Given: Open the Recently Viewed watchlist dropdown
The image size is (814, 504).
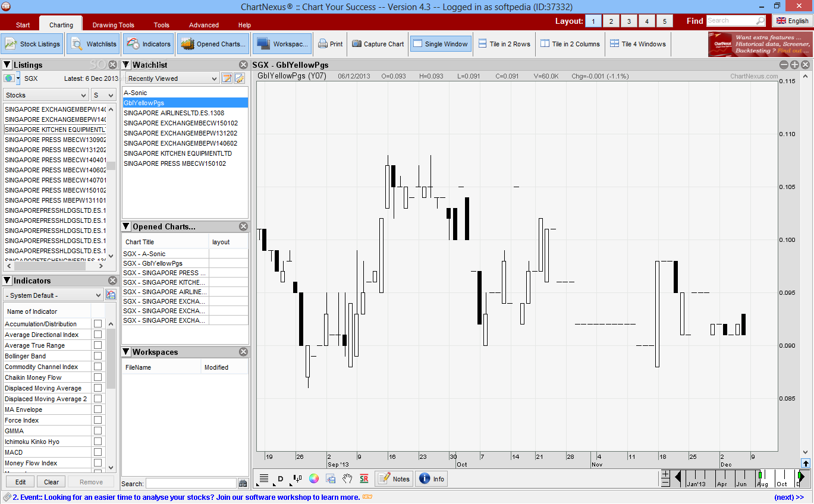Looking at the screenshot, I should [x=172, y=78].
